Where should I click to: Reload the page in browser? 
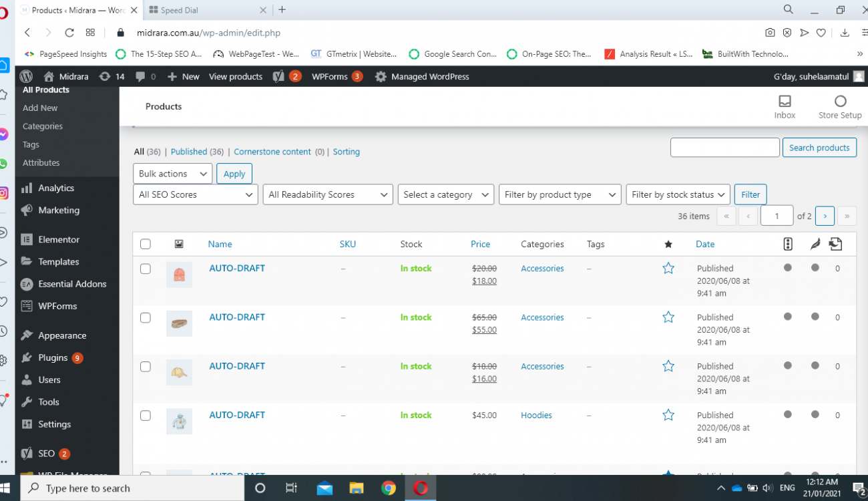tap(69, 33)
